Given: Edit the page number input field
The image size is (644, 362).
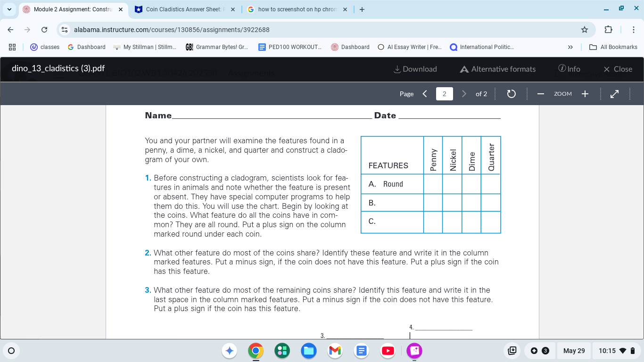Looking at the screenshot, I should pyautogui.click(x=444, y=94).
